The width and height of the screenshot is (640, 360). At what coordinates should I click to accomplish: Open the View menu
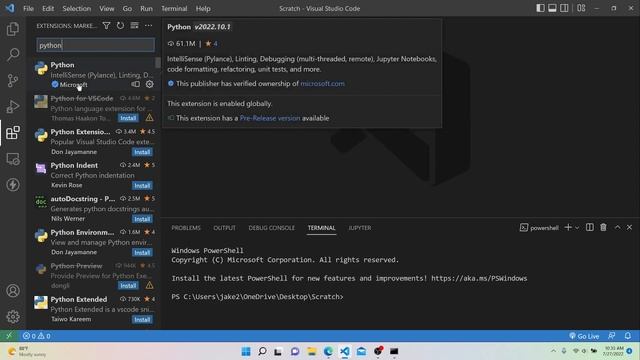[x=107, y=9]
